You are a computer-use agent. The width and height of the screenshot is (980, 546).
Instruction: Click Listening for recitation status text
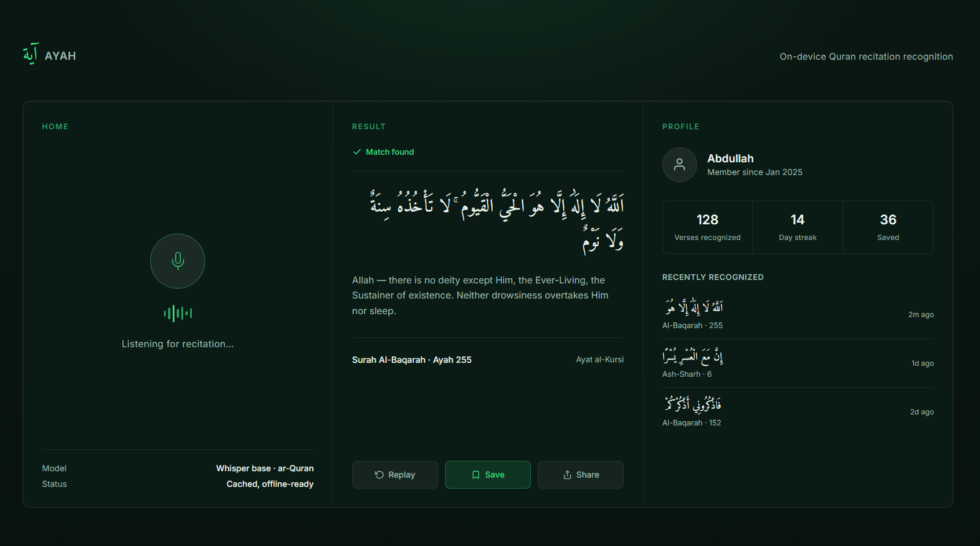(x=178, y=344)
